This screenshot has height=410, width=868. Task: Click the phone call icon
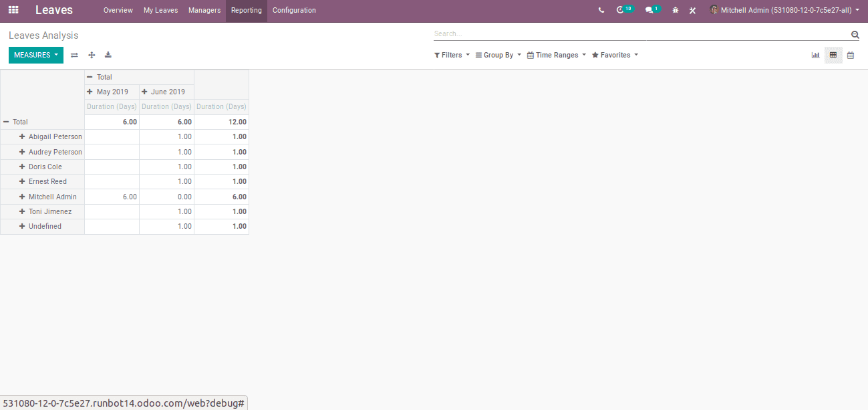pos(601,11)
